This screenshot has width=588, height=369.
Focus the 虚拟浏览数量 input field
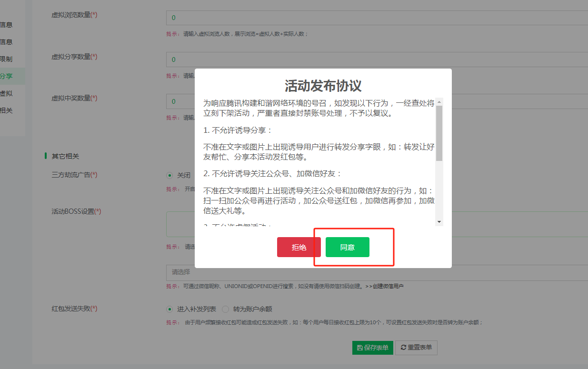click(x=377, y=18)
